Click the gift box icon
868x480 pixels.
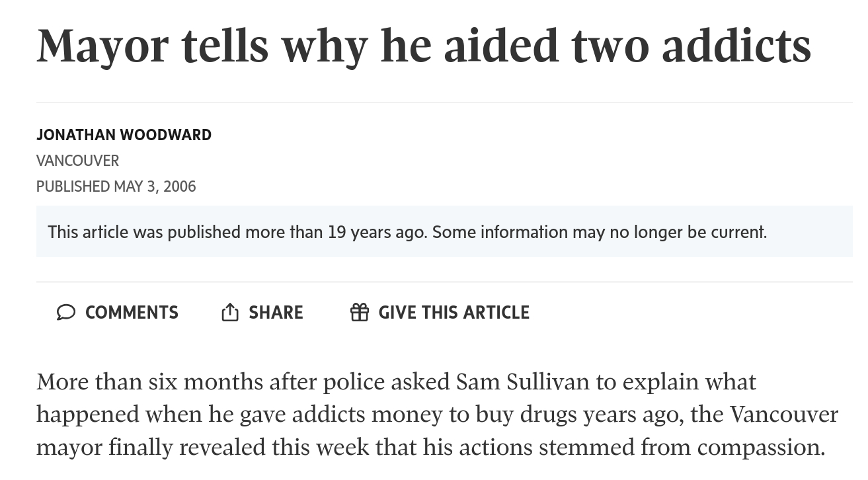360,312
